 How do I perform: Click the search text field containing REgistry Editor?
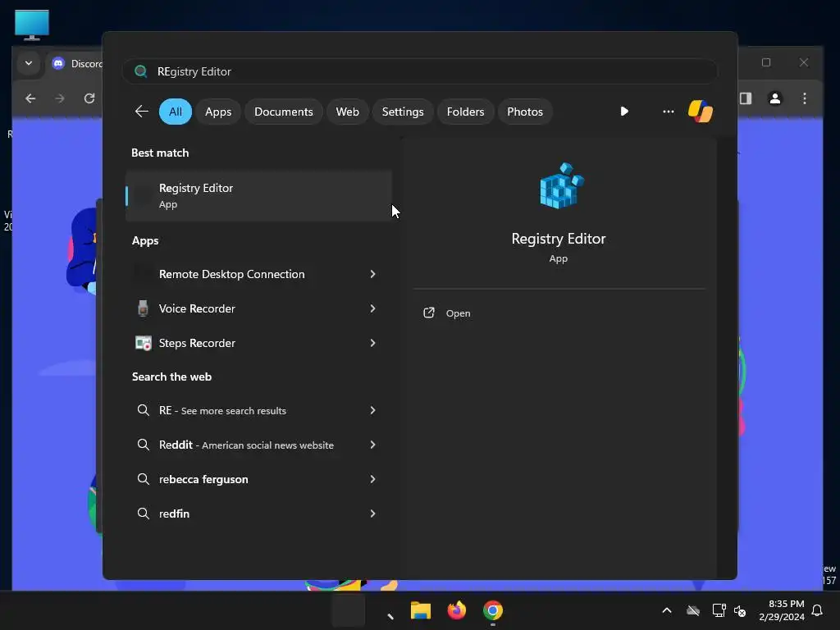pyautogui.click(x=420, y=71)
